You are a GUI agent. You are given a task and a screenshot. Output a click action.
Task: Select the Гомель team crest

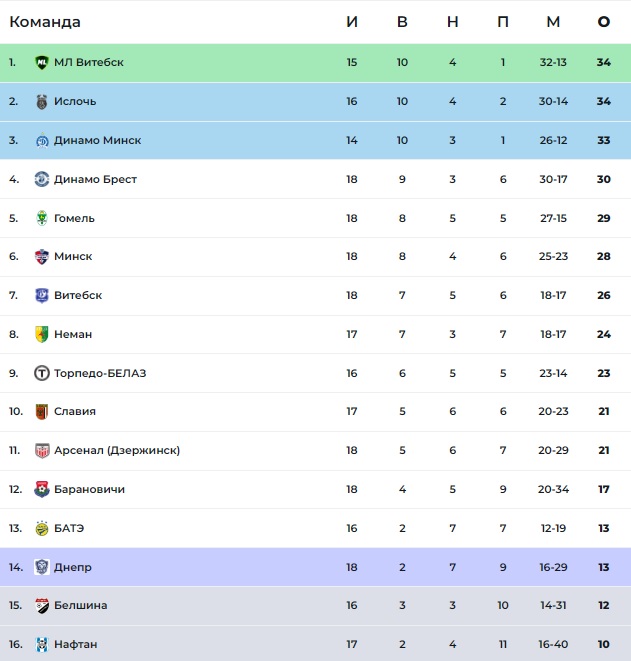(42, 218)
